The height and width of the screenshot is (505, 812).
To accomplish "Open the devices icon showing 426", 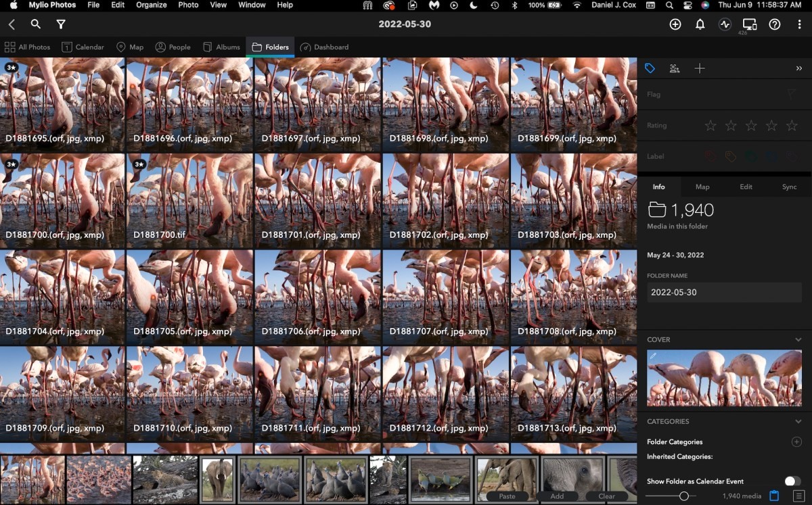I will pos(749,25).
